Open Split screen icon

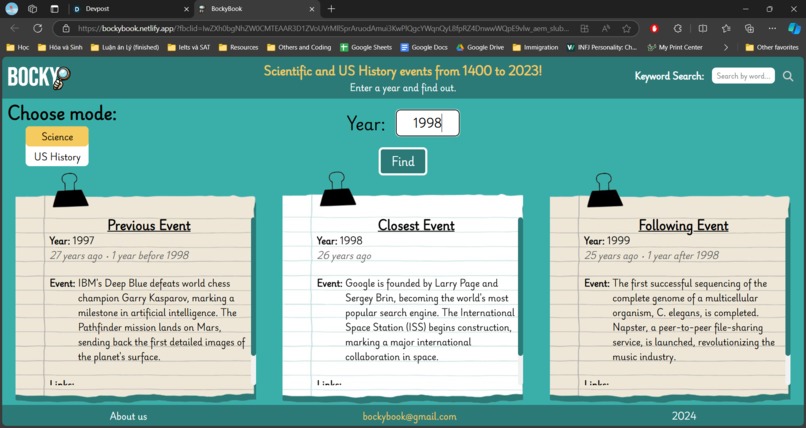pyautogui.click(x=703, y=29)
